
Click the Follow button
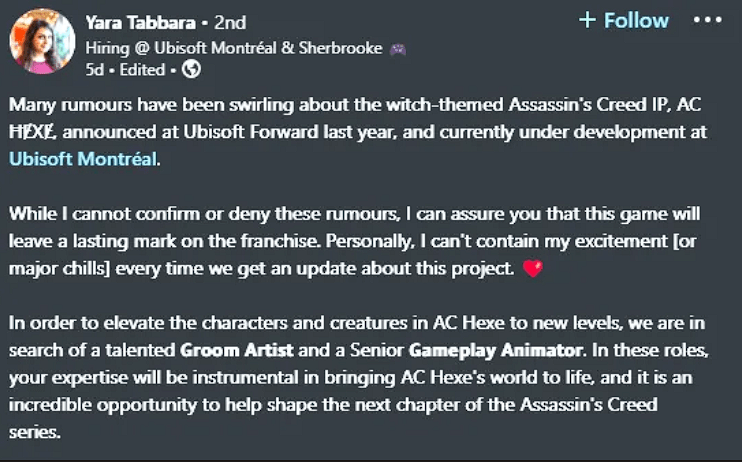coord(635,20)
